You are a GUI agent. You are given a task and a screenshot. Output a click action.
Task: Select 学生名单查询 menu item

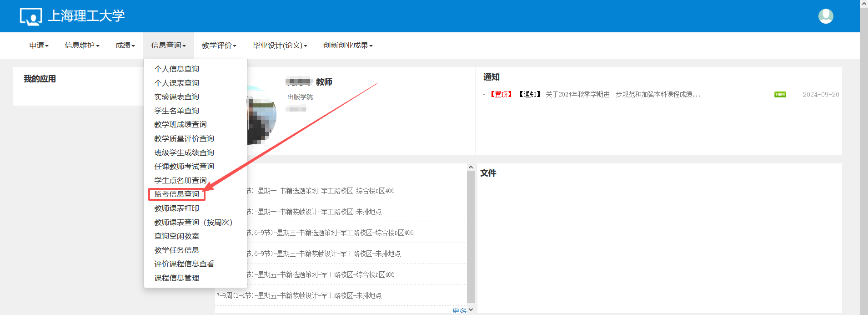point(177,111)
